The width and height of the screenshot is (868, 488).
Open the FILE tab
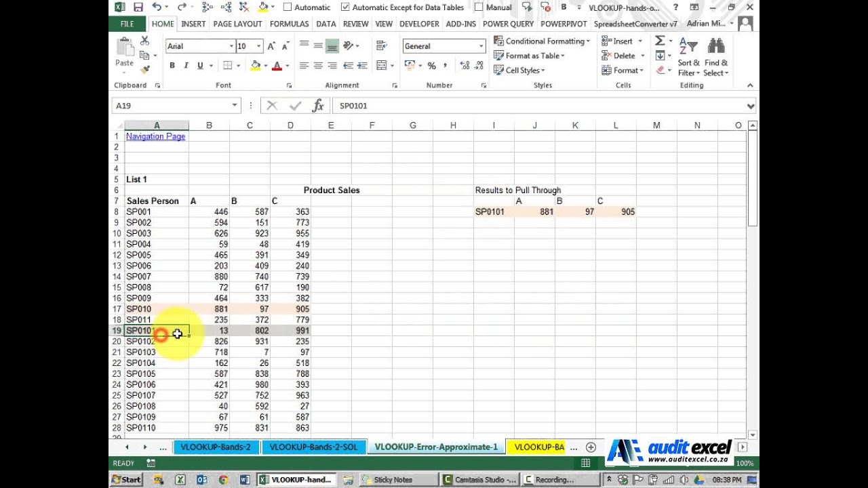127,24
